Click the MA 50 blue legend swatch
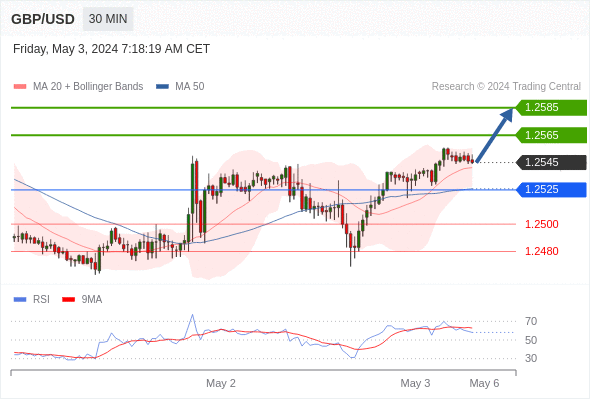The image size is (590, 400). (x=162, y=87)
